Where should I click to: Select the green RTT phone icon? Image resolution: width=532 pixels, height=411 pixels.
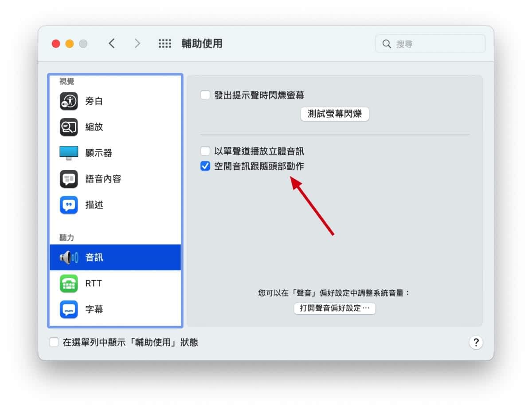pos(69,283)
